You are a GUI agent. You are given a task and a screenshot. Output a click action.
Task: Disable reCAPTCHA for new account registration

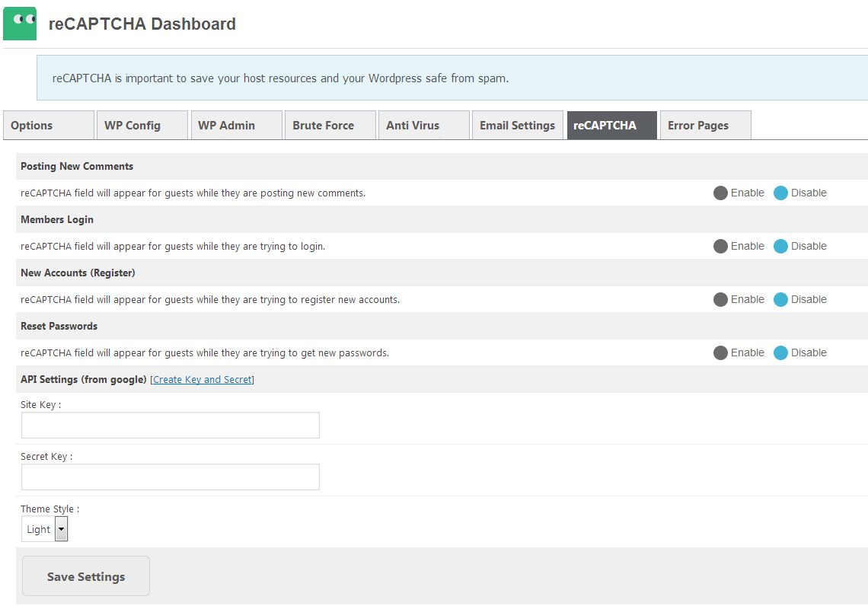tap(780, 299)
